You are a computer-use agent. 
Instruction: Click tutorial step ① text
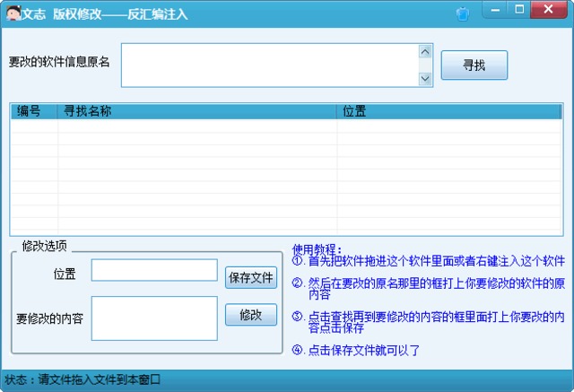(x=429, y=261)
